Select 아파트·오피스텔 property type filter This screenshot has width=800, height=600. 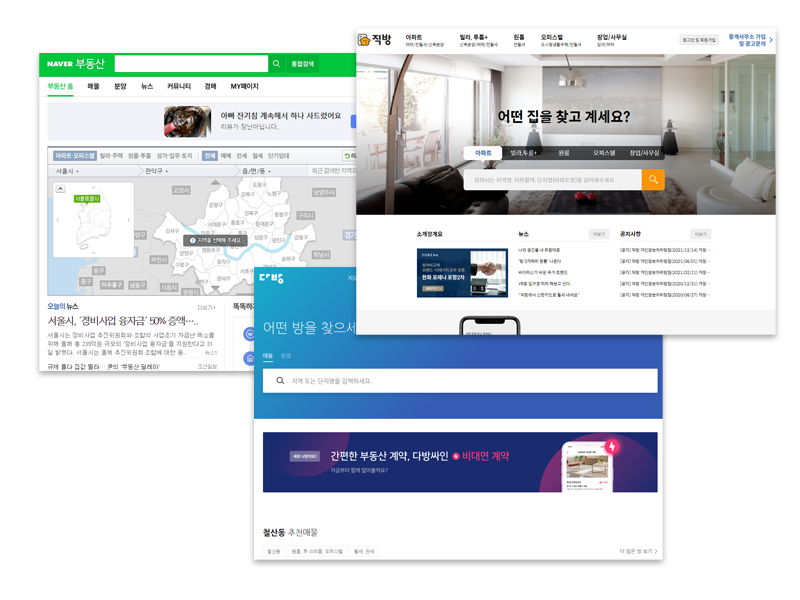tap(74, 156)
